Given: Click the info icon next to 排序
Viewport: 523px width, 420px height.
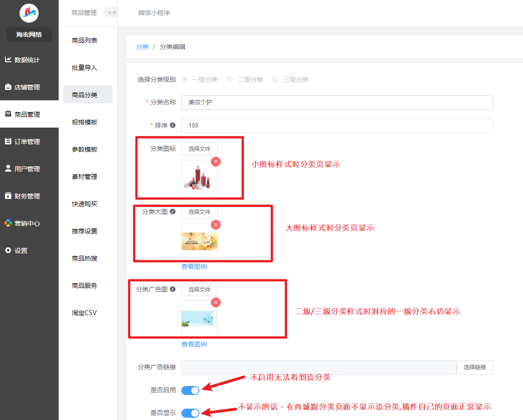Looking at the screenshot, I should [173, 125].
